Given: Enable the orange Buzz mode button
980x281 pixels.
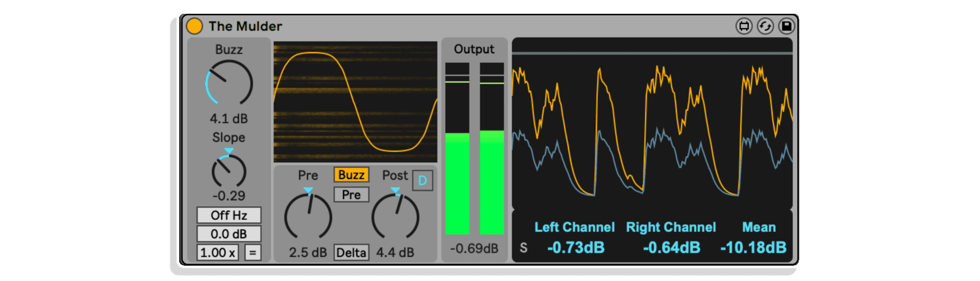Looking at the screenshot, I should point(351,175).
